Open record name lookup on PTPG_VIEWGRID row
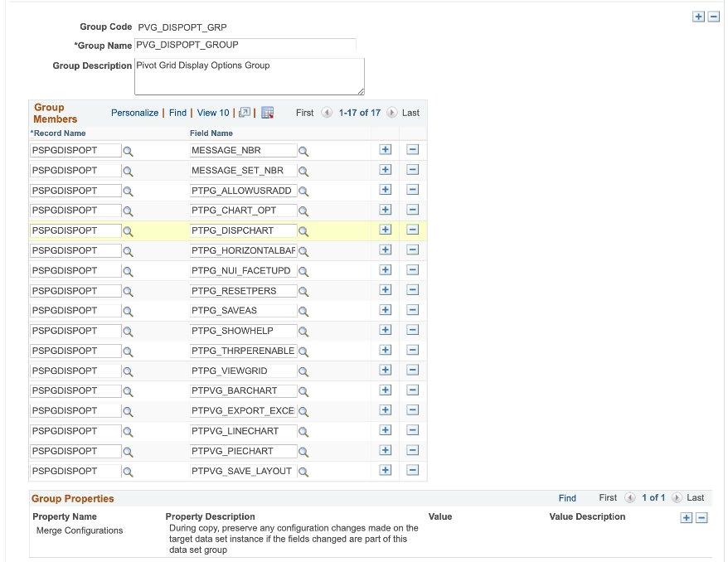This screenshot has height=562, width=728. click(129, 371)
